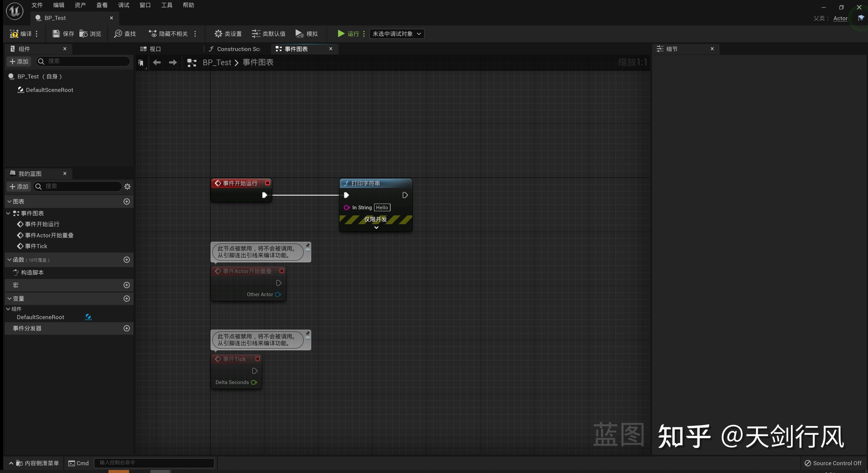This screenshot has height=473, width=868.
Task: Open the 帮助 menu
Action: coord(189,5)
